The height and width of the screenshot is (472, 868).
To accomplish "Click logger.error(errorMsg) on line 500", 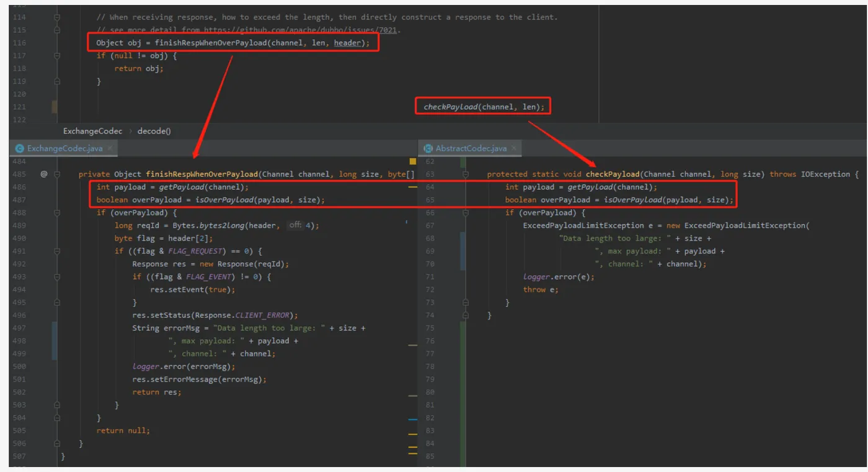I will tap(184, 367).
